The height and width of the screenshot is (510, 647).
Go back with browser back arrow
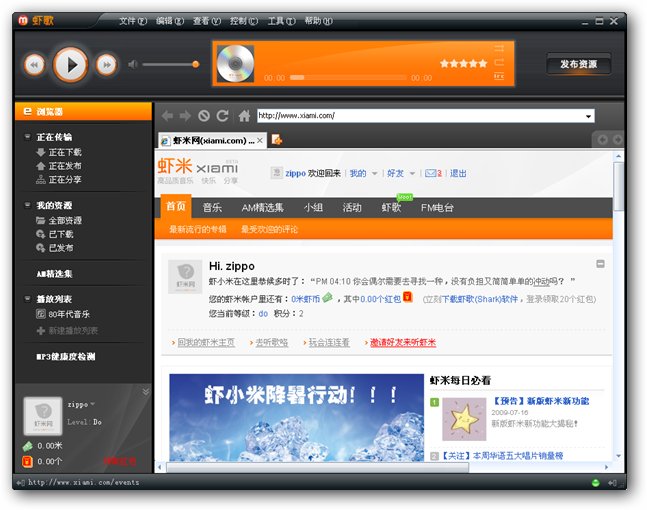point(167,116)
